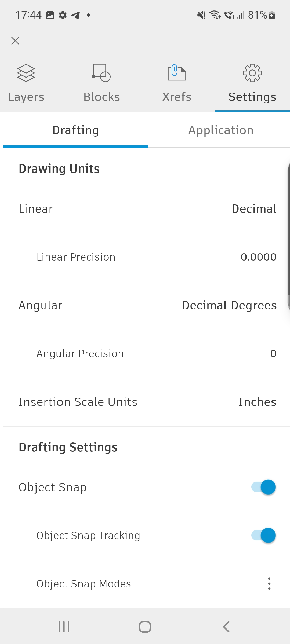Tap Android home navigation button
Image resolution: width=290 pixels, height=644 pixels.
tap(145, 627)
